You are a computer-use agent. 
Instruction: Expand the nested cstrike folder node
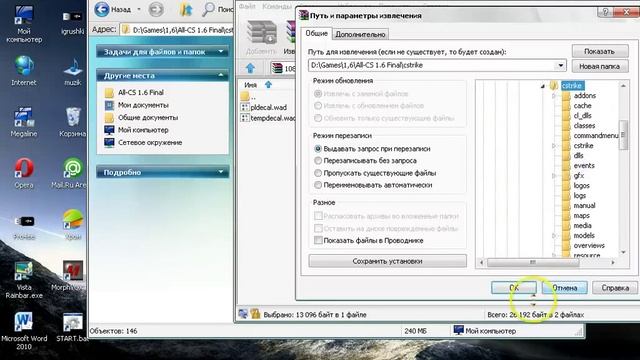click(x=554, y=146)
